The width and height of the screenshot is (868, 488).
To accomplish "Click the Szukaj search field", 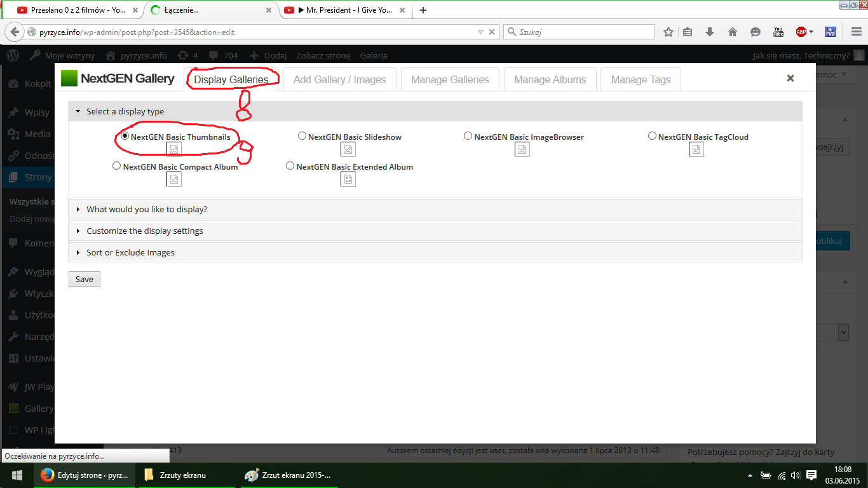I will point(585,32).
